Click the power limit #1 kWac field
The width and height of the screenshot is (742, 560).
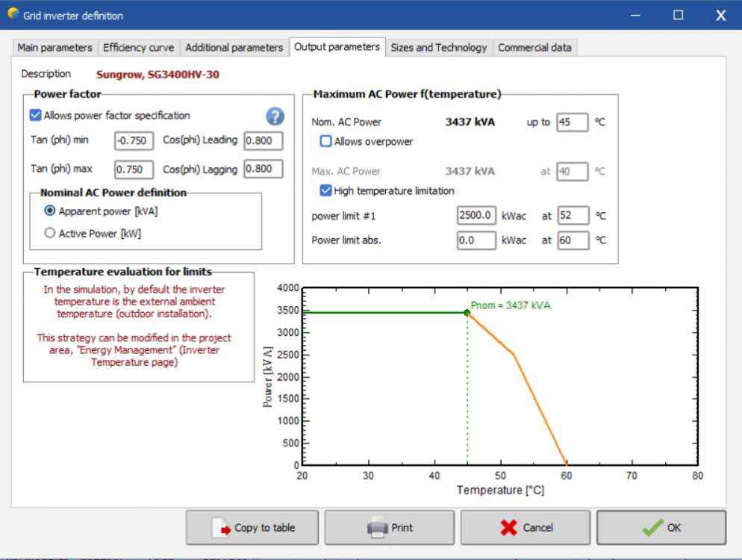[x=476, y=216]
